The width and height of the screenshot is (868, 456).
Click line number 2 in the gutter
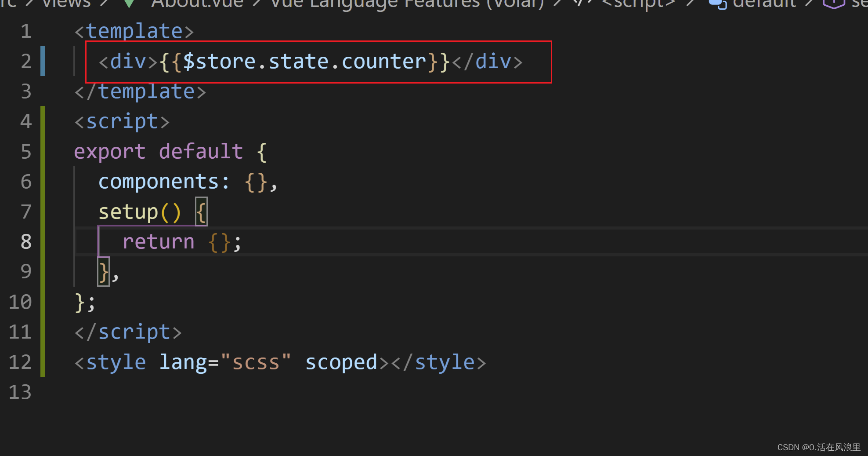[x=26, y=61]
